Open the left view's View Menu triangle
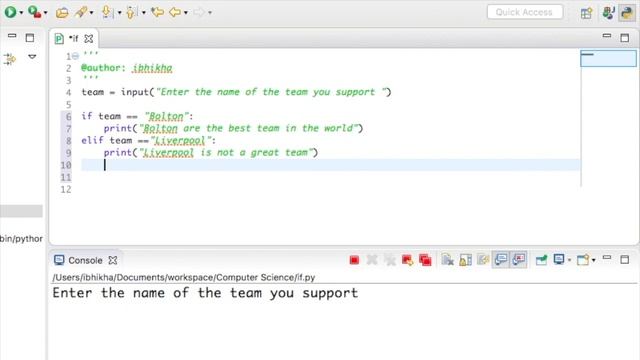This screenshot has height=360, width=640. click(32, 57)
